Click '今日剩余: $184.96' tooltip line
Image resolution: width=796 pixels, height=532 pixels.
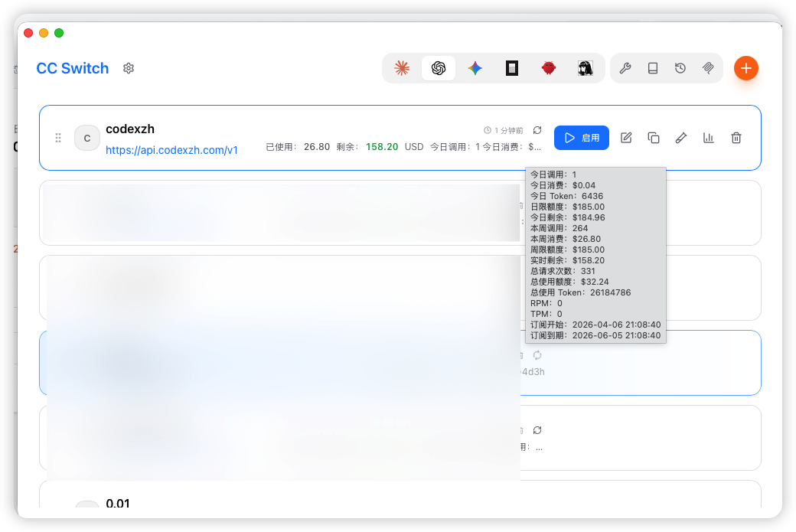click(568, 217)
